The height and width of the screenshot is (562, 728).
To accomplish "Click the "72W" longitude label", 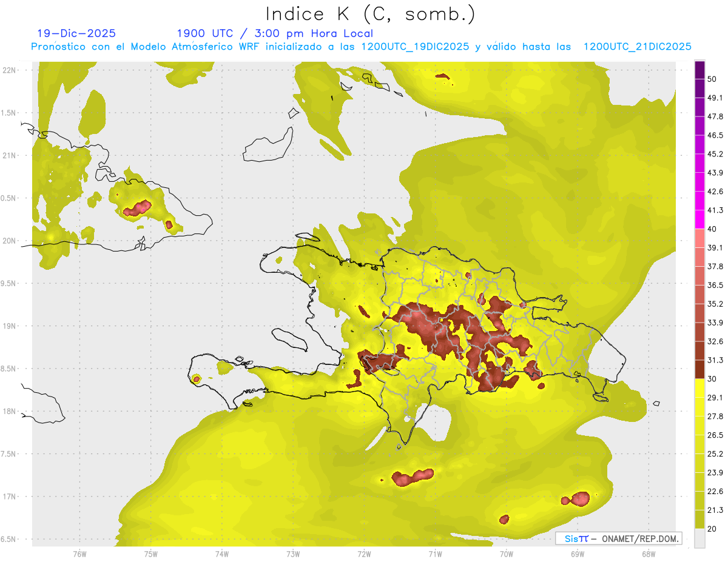I will pyautogui.click(x=364, y=554).
